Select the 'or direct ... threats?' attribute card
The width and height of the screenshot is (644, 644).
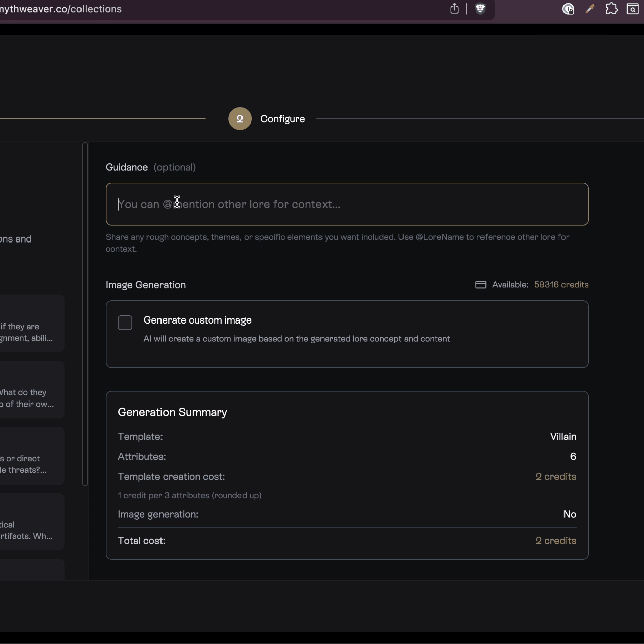pos(30,464)
